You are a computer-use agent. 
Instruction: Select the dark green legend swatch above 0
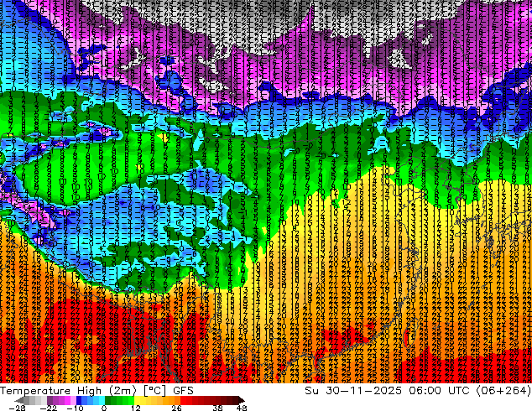click(107, 400)
